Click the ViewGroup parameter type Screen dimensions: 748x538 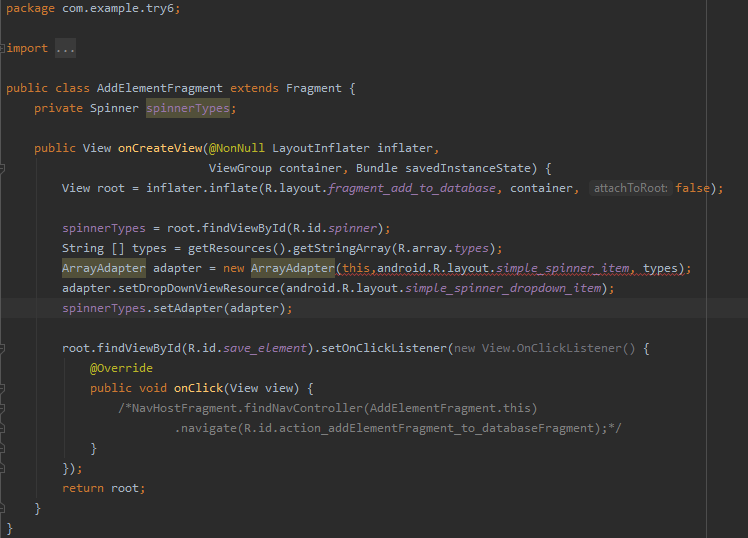(x=240, y=168)
